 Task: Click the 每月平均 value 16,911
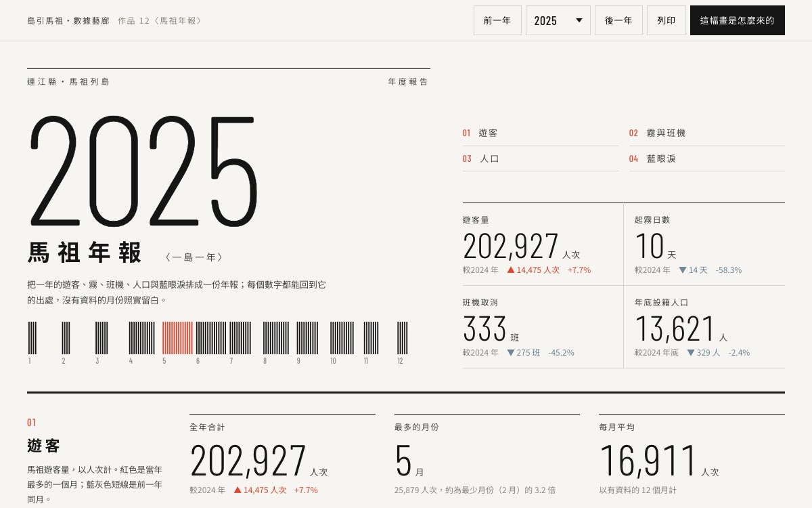coord(648,461)
